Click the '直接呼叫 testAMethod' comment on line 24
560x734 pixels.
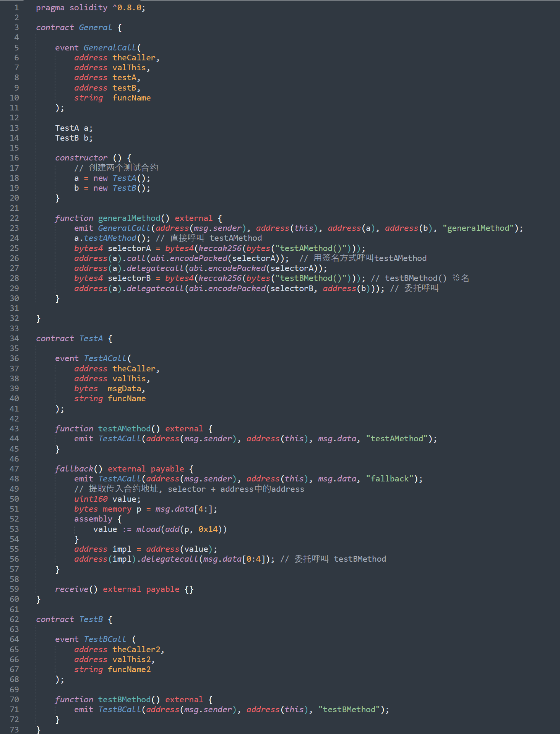216,238
